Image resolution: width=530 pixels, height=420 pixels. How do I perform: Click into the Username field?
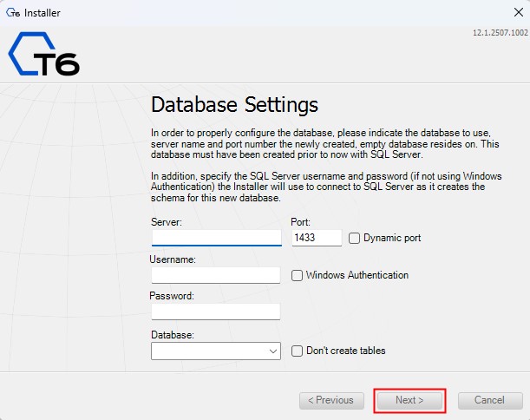216,275
